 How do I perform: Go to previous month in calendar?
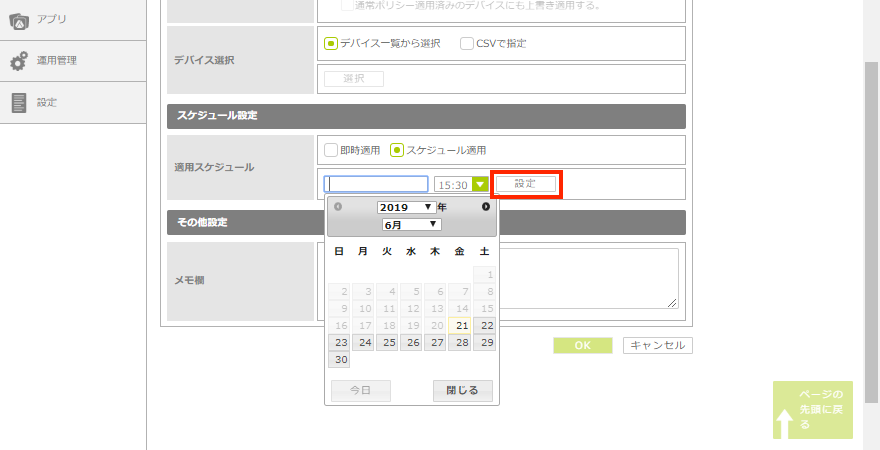tap(338, 207)
